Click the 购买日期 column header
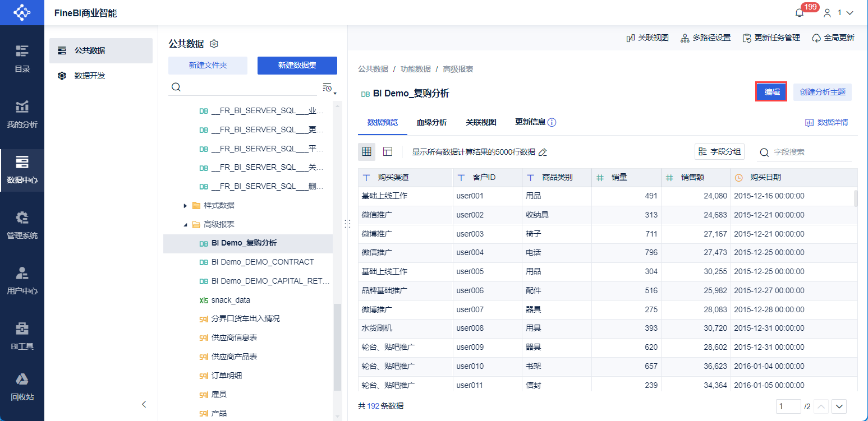This screenshot has height=421, width=868. click(x=794, y=177)
